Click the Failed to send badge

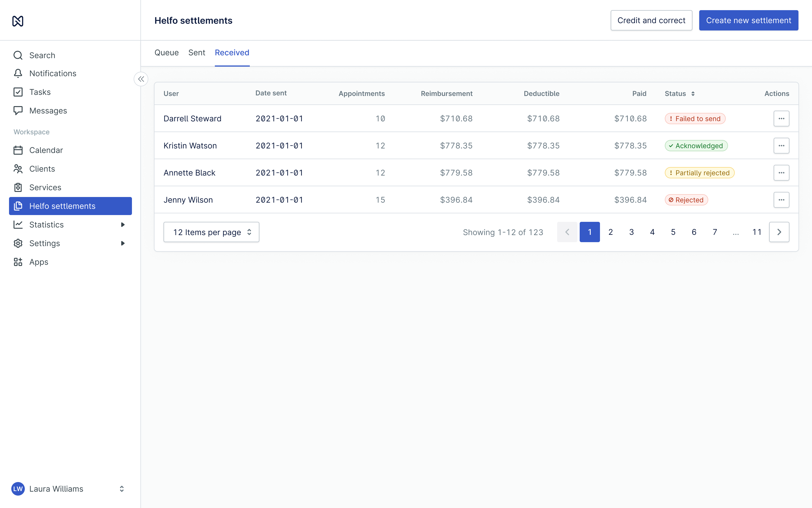(695, 119)
